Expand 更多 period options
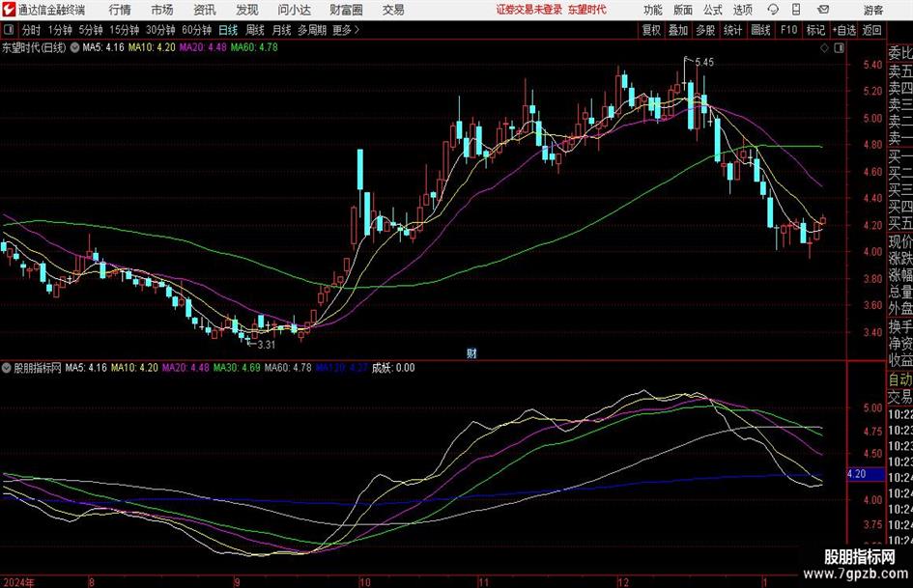 (346, 30)
